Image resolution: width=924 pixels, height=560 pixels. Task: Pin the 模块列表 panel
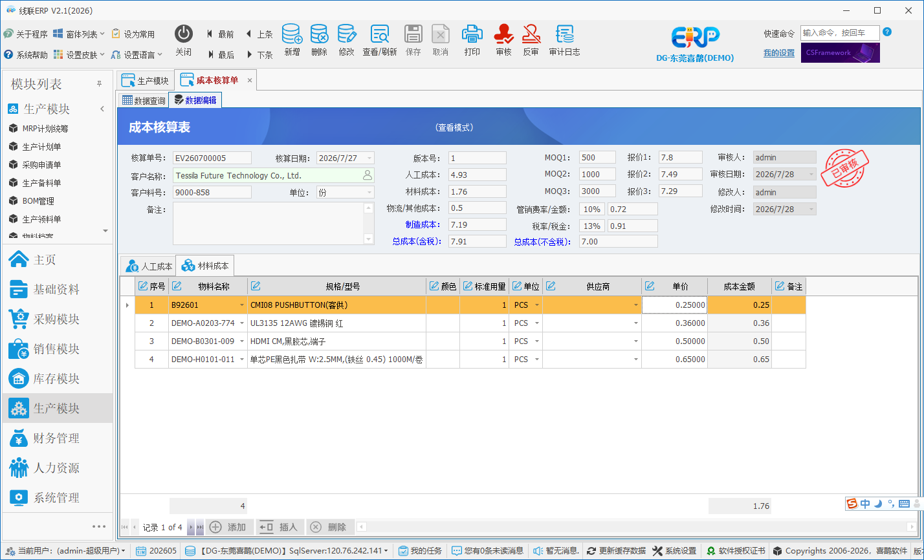(x=100, y=84)
